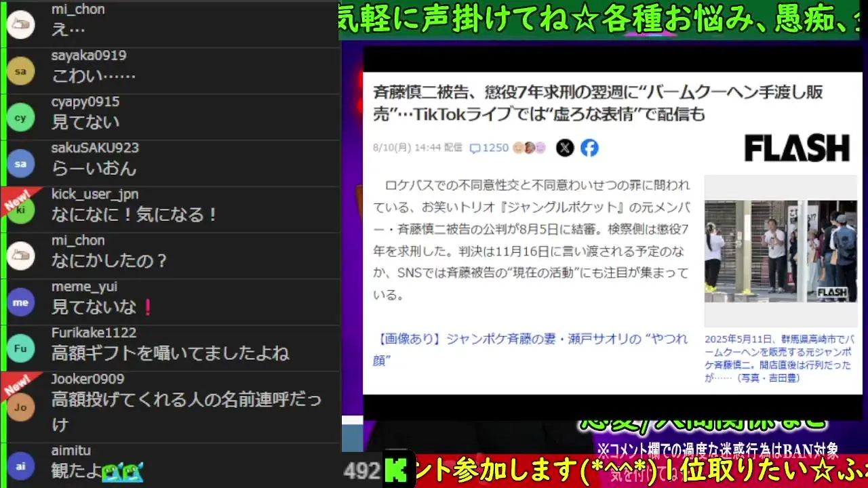The width and height of the screenshot is (868, 488).
Task: Click the reaction emoji cluster next to 1250
Action: click(x=530, y=148)
